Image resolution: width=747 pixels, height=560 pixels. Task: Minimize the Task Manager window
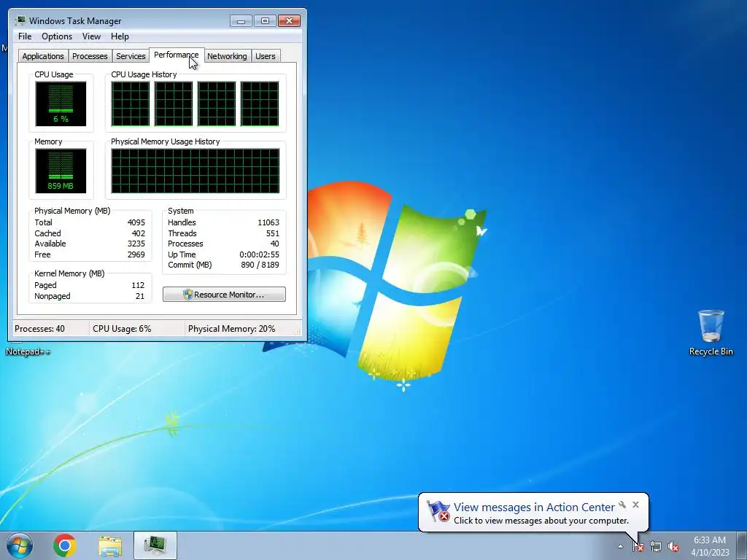point(241,20)
